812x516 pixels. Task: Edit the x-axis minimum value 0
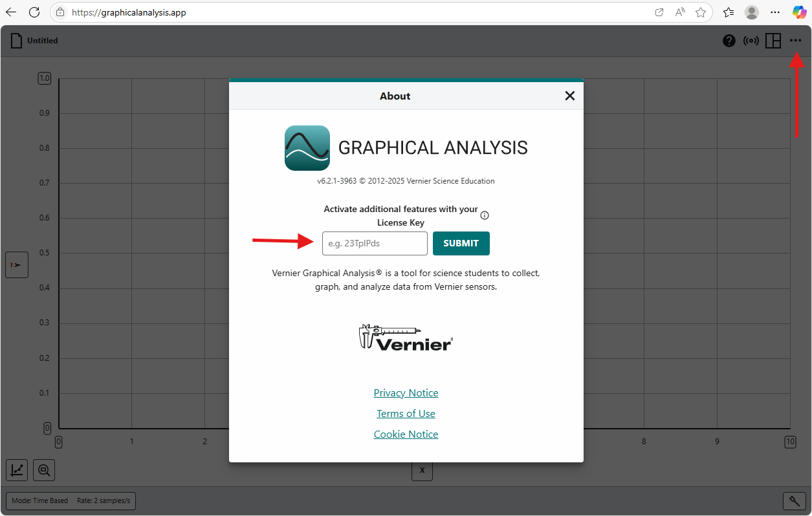click(x=58, y=442)
